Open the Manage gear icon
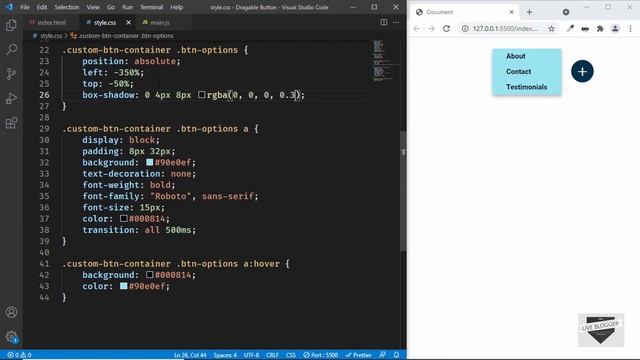The height and width of the screenshot is (360, 640). (x=11, y=337)
